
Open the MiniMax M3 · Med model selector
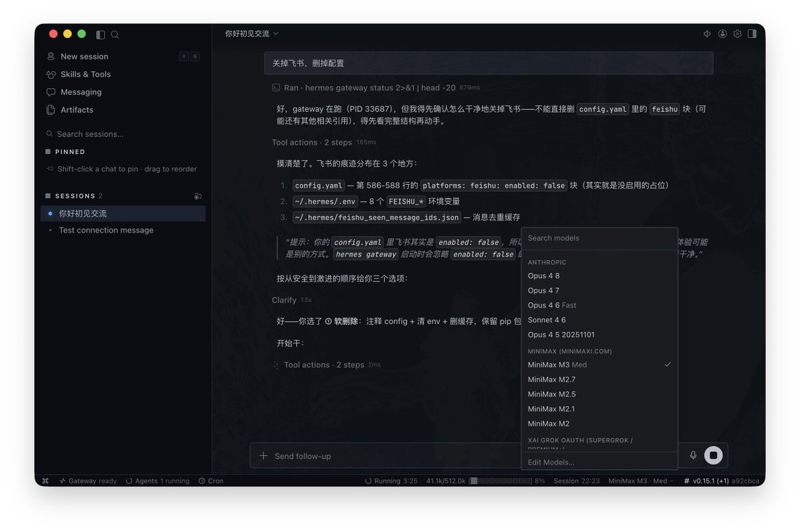[641, 481]
